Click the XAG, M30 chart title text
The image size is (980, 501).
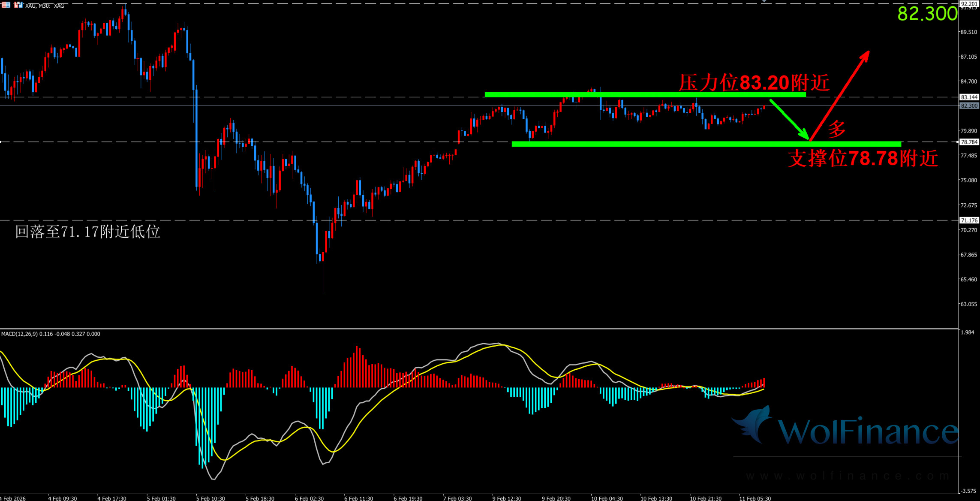click(x=45, y=6)
